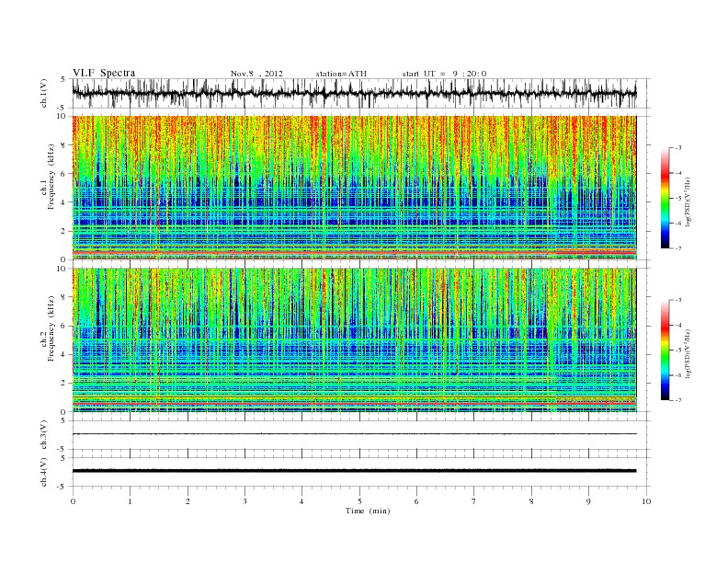Click time axis tick label "4"
The height and width of the screenshot is (563, 728).
pyautogui.click(x=301, y=501)
